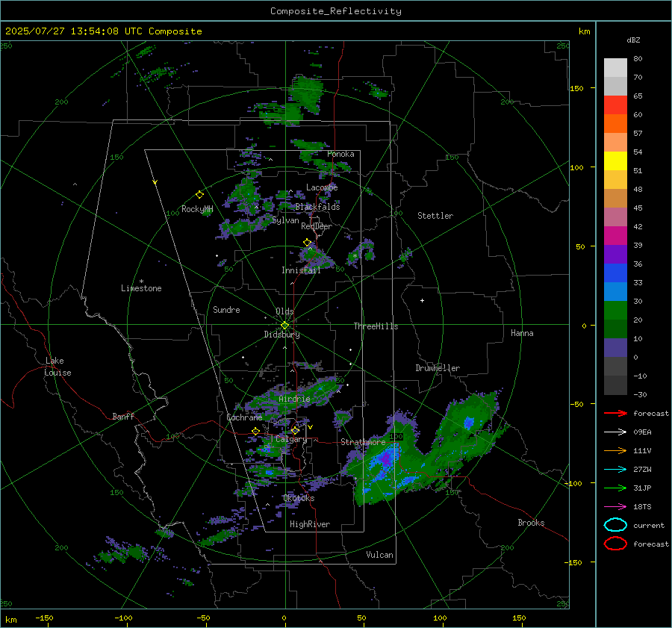
Task: Click the red forecast arrow in legend
Action: (615, 413)
